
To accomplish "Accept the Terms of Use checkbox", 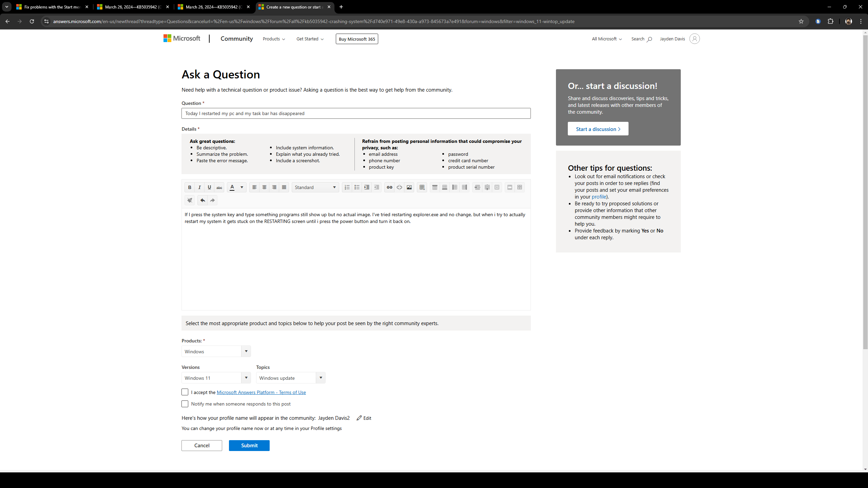I will coord(185,392).
